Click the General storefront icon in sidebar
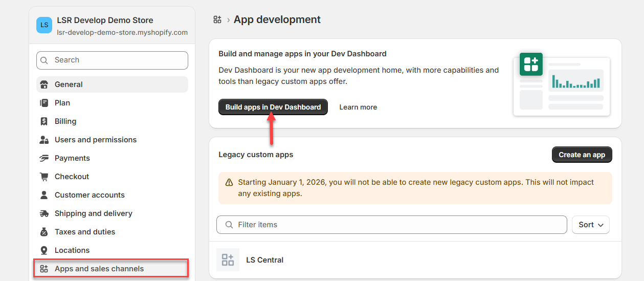Viewport: 644px width, 281px height. click(44, 84)
